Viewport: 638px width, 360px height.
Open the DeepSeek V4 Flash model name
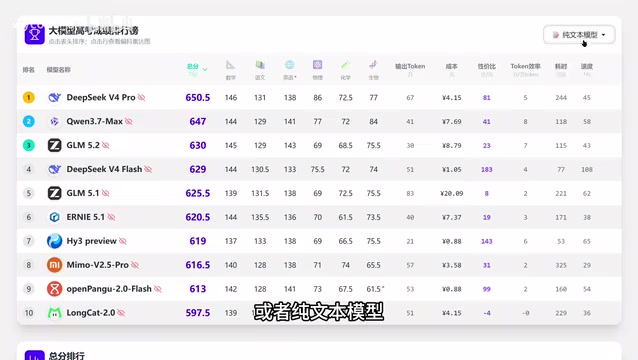point(104,169)
